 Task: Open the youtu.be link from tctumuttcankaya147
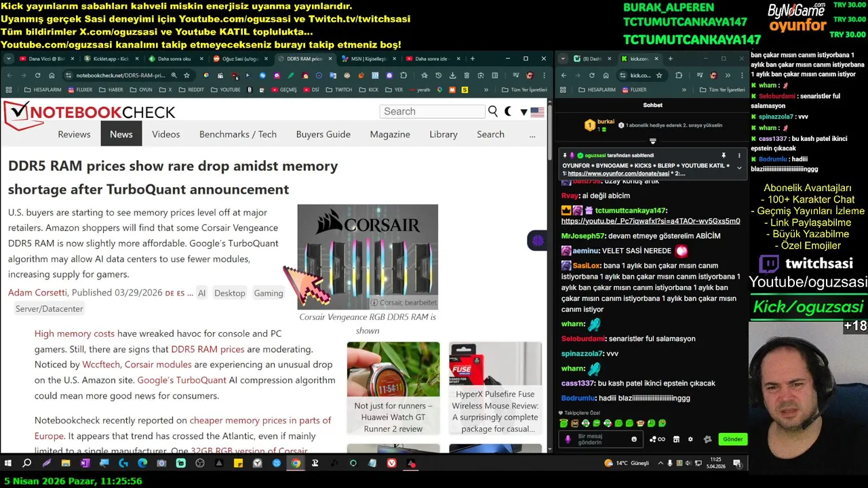(650, 221)
